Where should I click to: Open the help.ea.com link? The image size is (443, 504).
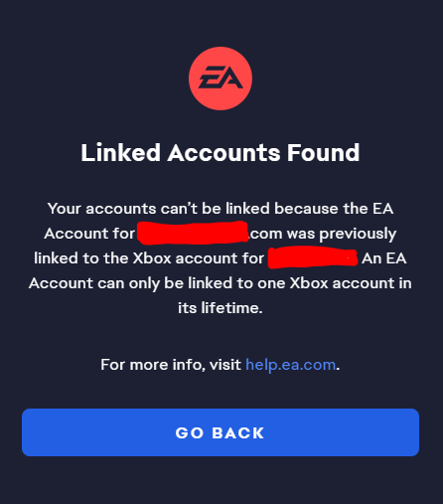[290, 365]
